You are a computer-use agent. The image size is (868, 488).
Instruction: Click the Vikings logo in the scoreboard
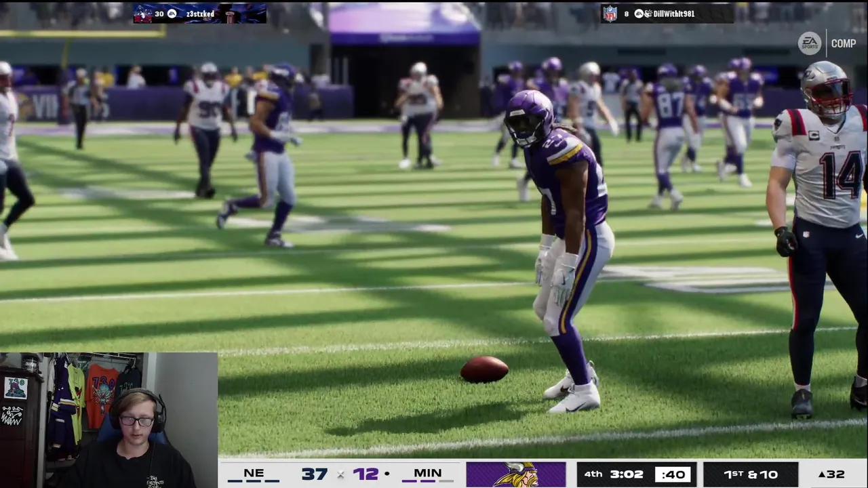[515, 474]
